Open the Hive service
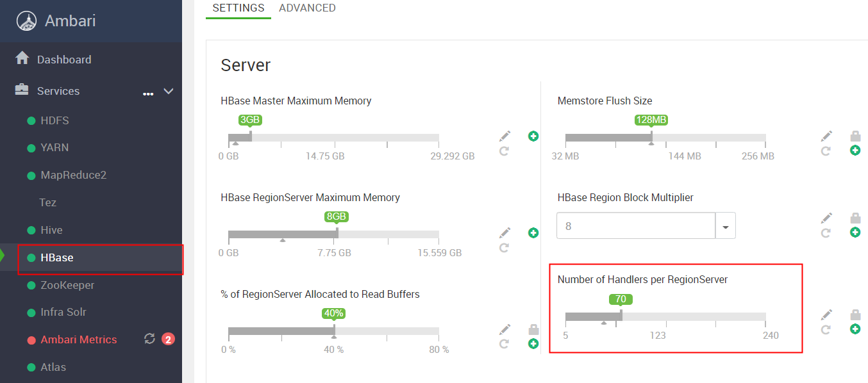Image resolution: width=868 pixels, height=383 pixels. coord(51,230)
